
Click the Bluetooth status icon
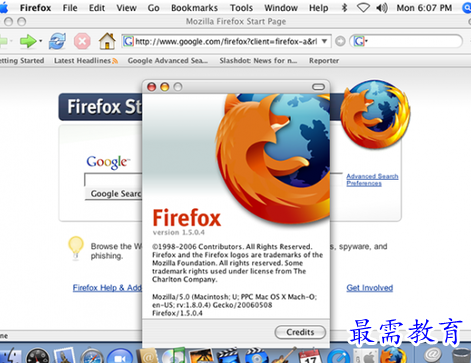coord(344,7)
